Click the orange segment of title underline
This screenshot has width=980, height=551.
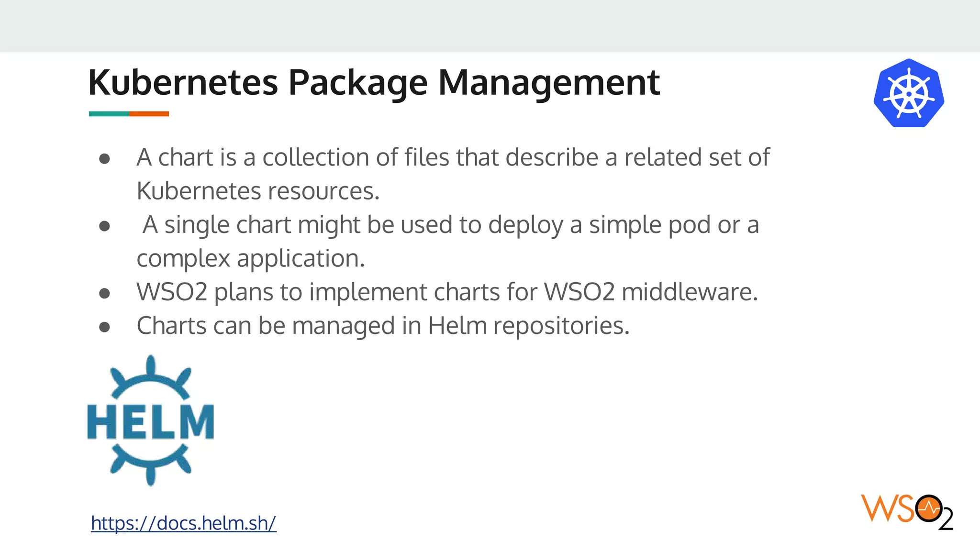pyautogui.click(x=149, y=114)
